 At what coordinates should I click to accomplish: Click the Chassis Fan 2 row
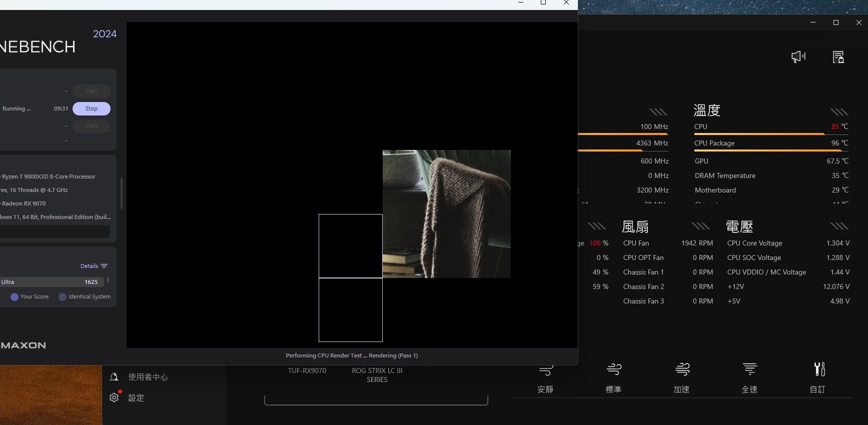[668, 286]
